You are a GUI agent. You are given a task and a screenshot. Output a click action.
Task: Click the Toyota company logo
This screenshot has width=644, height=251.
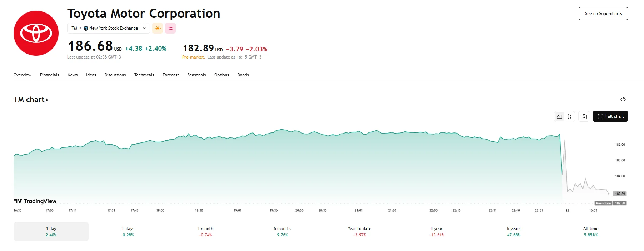pos(36,33)
